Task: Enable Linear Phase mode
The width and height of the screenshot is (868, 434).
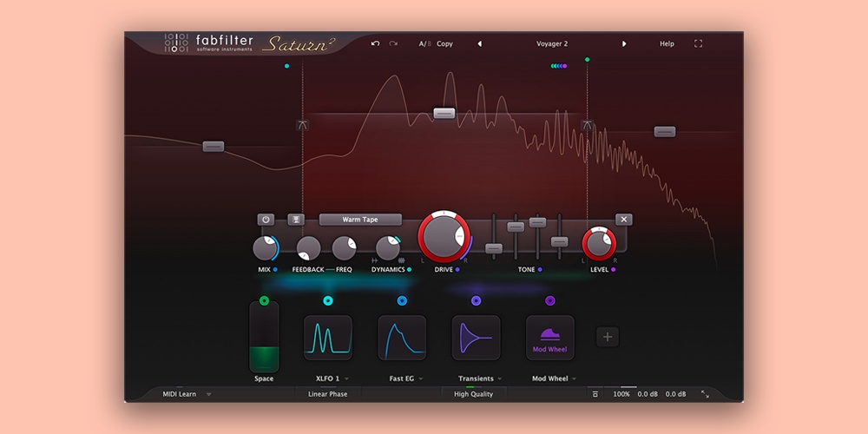Action: [327, 394]
